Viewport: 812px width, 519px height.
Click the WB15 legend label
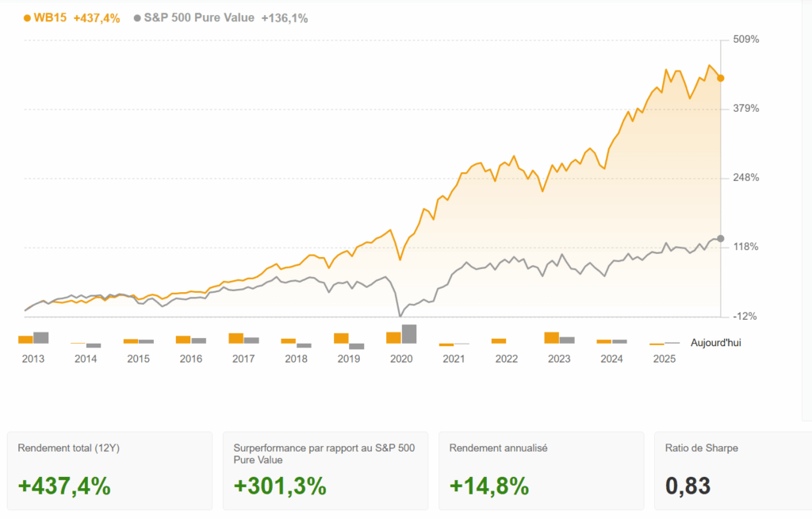click(50, 17)
